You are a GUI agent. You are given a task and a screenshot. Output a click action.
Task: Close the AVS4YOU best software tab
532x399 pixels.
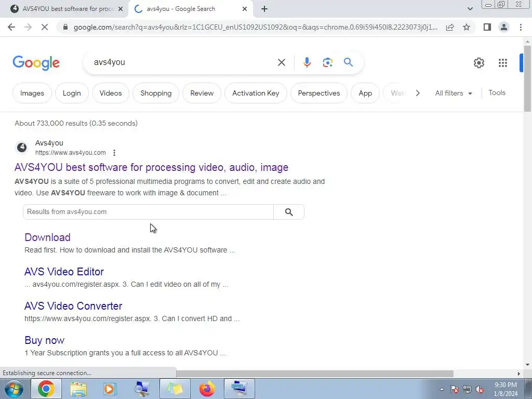121,9
